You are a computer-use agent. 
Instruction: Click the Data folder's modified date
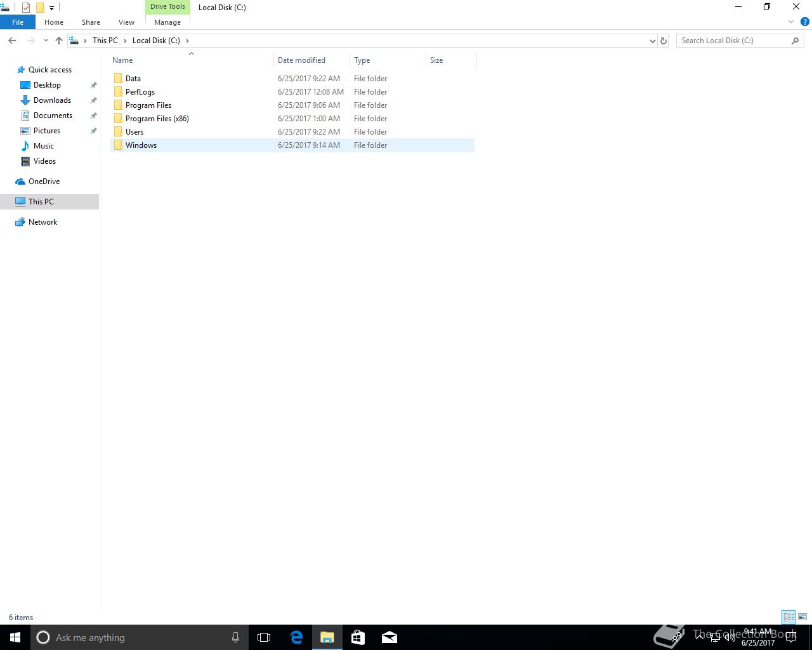(309, 79)
